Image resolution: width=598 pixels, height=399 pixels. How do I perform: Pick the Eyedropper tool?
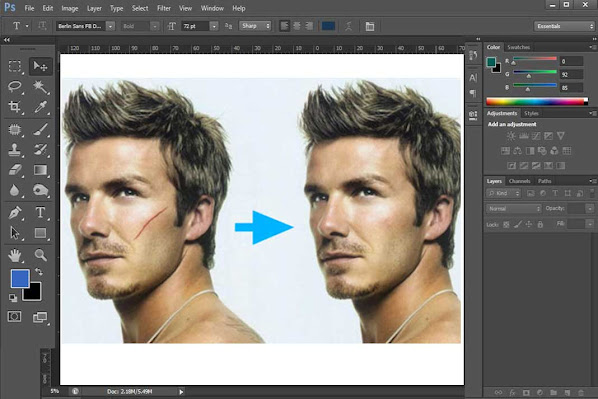coord(40,107)
